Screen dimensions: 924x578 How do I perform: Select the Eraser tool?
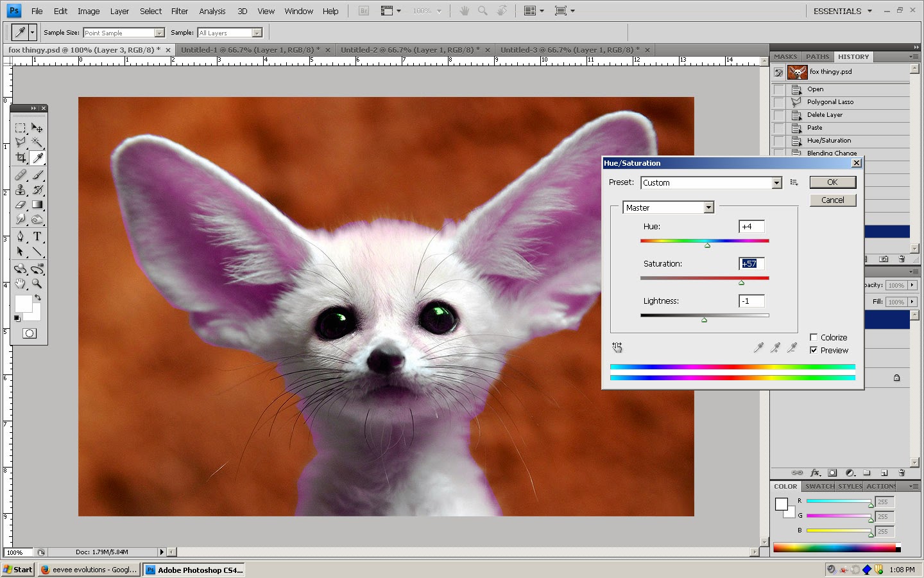pyautogui.click(x=21, y=205)
